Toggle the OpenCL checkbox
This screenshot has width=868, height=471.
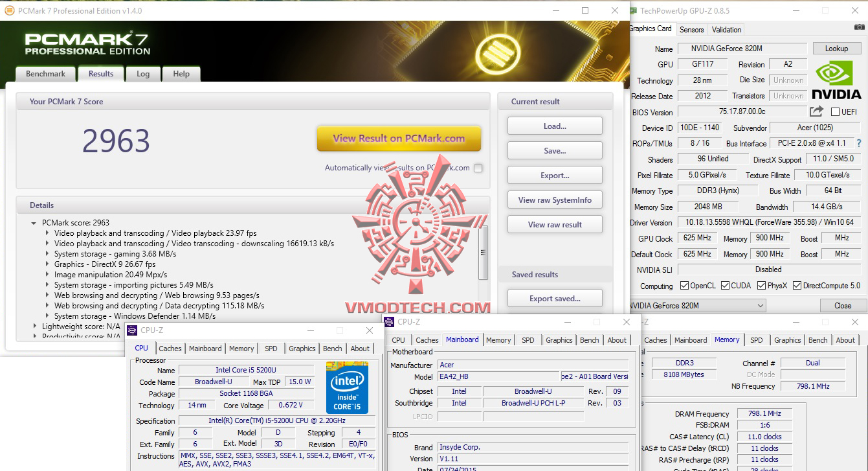(684, 286)
